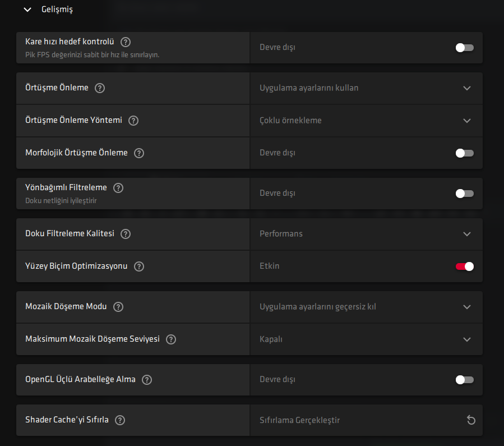Disable Yüzey Biçim Optimizasyonu switch

tap(465, 266)
